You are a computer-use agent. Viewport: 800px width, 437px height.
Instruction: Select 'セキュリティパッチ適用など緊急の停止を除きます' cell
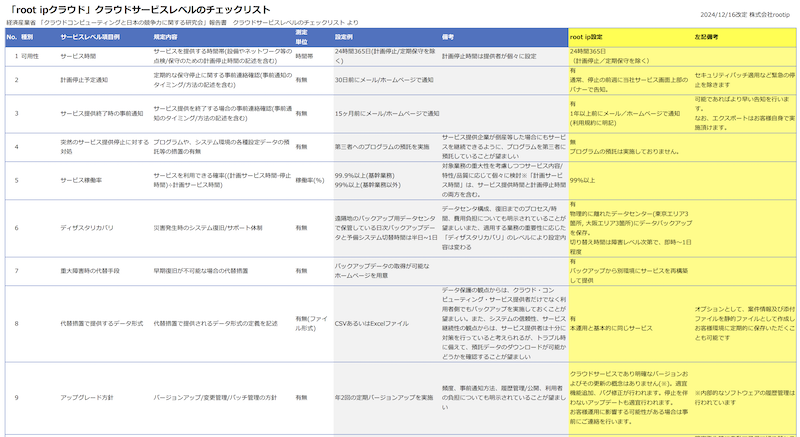(x=744, y=80)
